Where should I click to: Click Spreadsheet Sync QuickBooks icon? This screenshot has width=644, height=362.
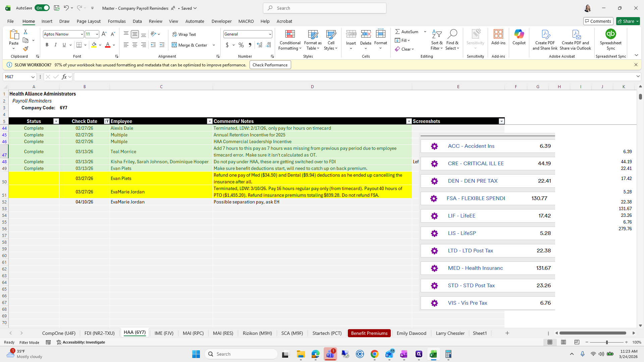(610, 34)
